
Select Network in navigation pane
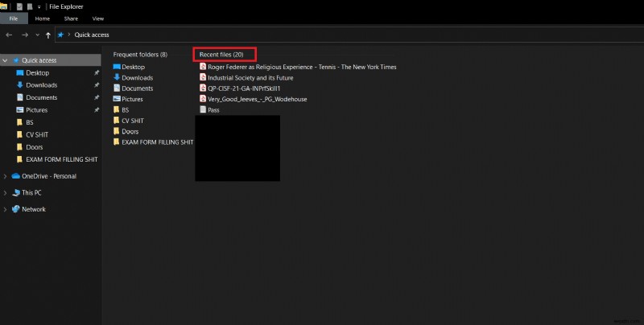pyautogui.click(x=34, y=209)
